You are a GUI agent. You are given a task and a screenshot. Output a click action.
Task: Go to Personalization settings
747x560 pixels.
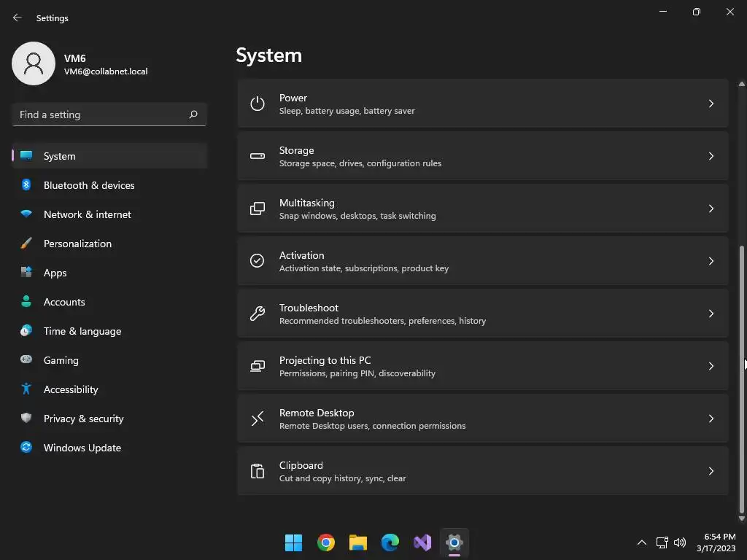click(109, 244)
